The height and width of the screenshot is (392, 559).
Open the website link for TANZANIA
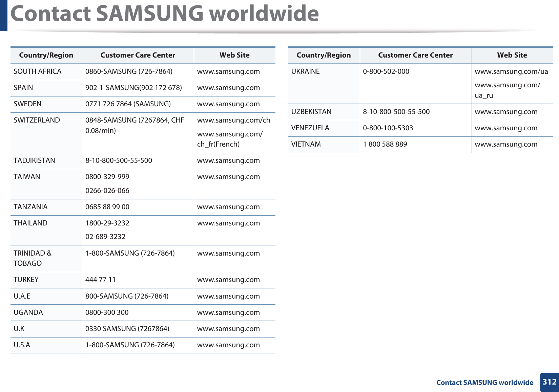pos(228,207)
